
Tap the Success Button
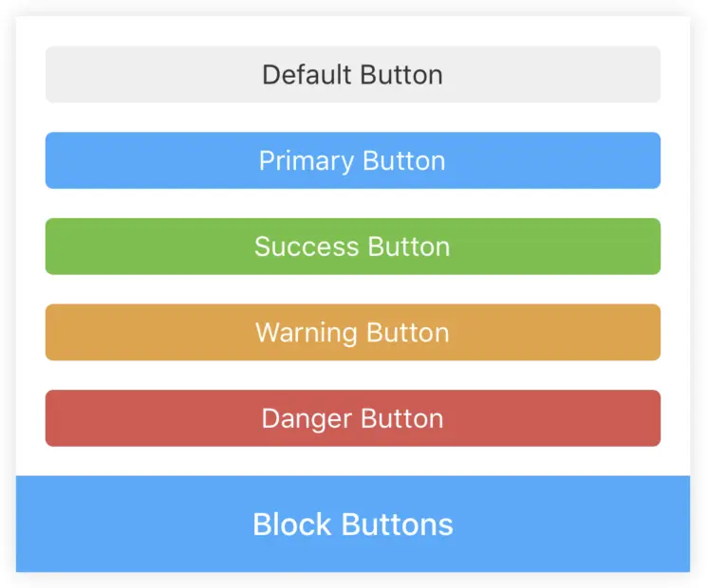click(x=352, y=247)
